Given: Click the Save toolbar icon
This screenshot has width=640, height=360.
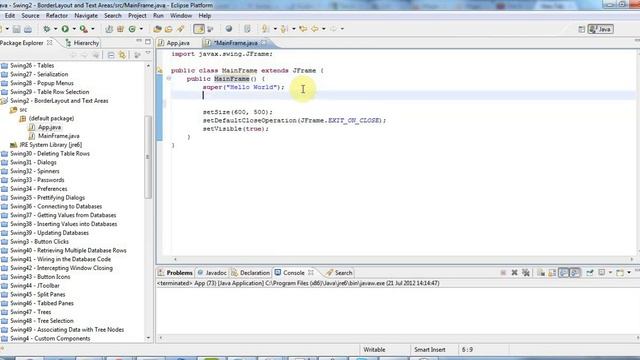Looking at the screenshot, I should (x=16, y=29).
